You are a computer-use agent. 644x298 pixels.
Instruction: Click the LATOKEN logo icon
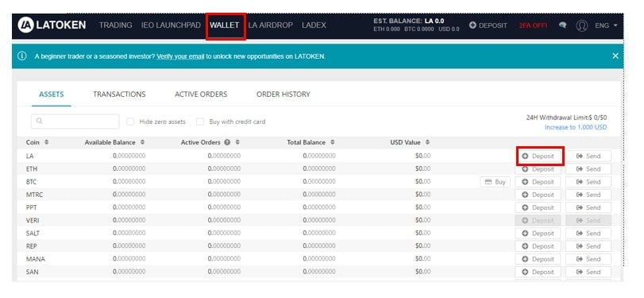coord(25,25)
